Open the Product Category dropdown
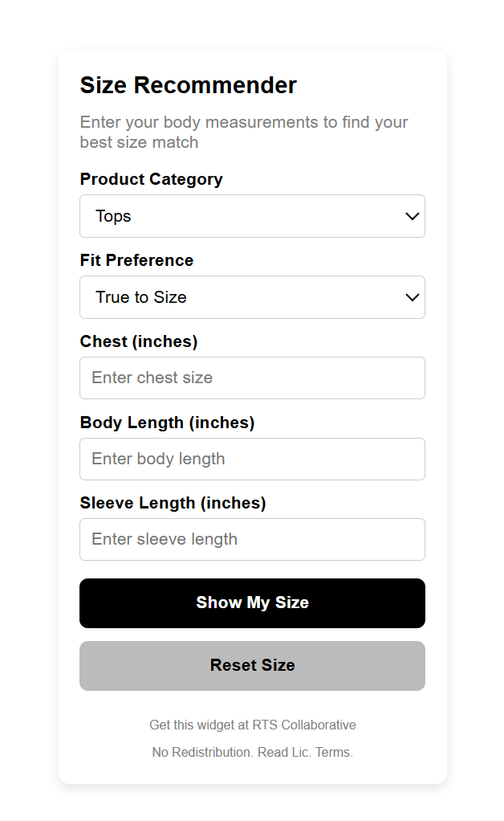The image size is (504, 821). pos(252,216)
